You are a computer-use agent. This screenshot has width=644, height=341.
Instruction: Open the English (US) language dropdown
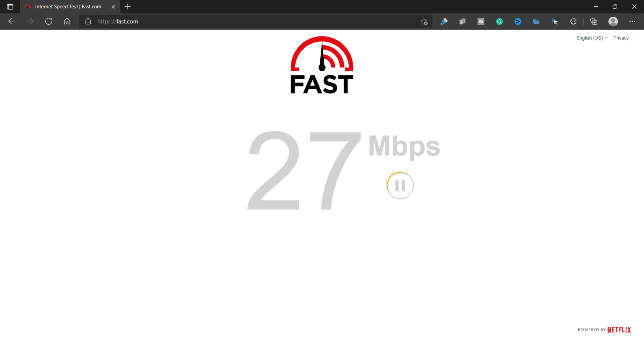592,38
